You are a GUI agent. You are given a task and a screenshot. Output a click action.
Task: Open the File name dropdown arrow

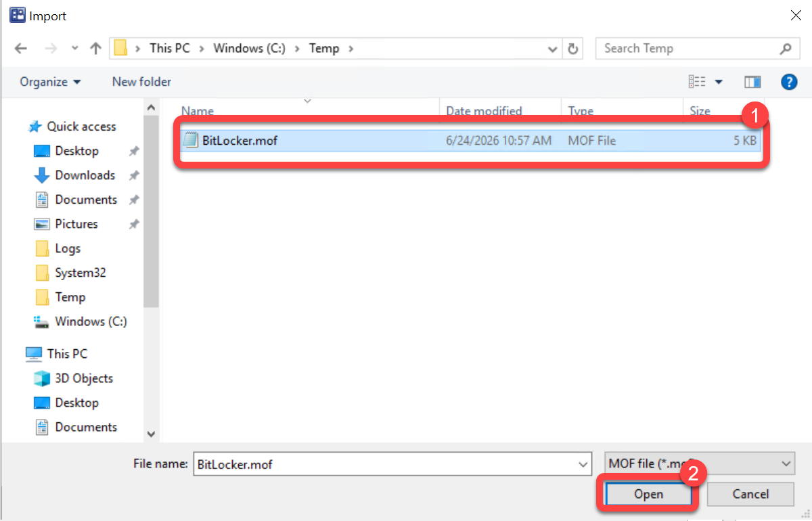(583, 464)
